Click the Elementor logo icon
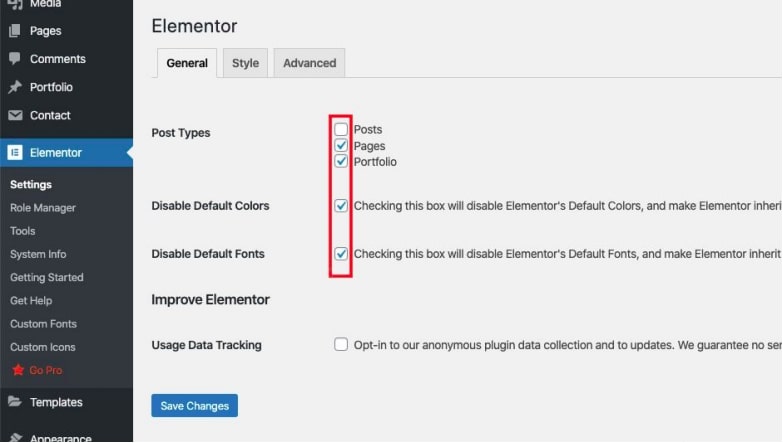Screen dimensions: 783x443 pyautogui.click(x=15, y=153)
